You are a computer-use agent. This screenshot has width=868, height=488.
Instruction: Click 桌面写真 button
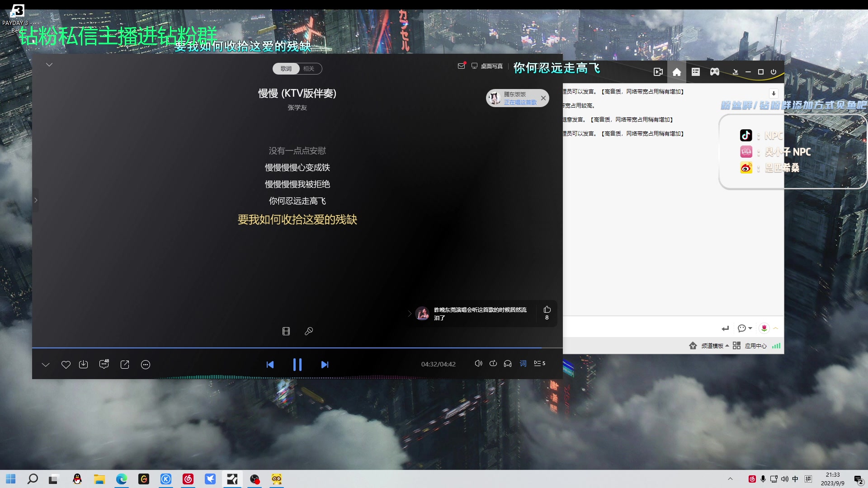click(x=491, y=66)
